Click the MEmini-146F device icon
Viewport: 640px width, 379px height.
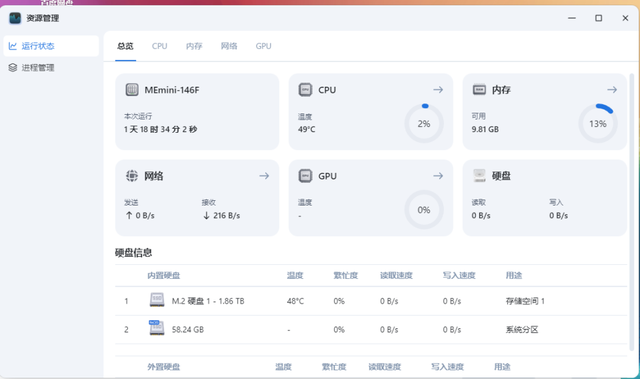(x=132, y=90)
